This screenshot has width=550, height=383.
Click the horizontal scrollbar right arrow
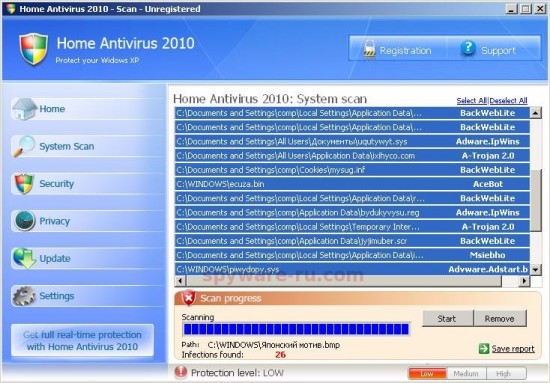[524, 281]
